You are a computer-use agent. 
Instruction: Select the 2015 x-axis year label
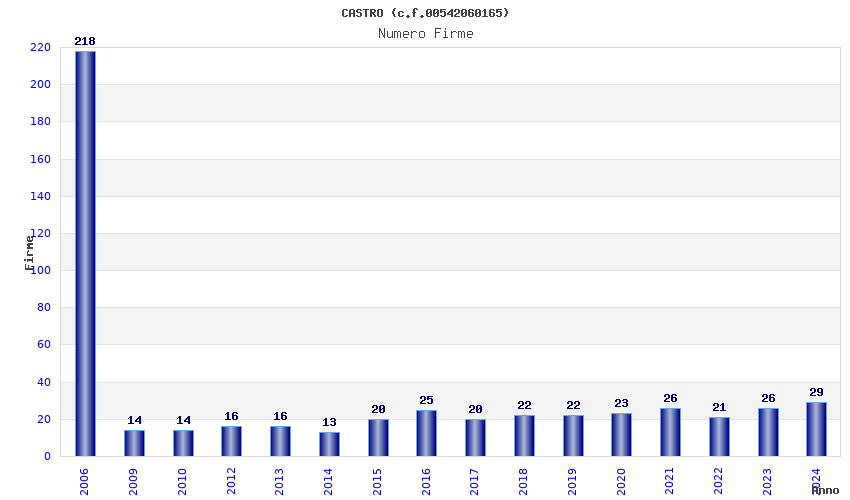click(x=377, y=482)
